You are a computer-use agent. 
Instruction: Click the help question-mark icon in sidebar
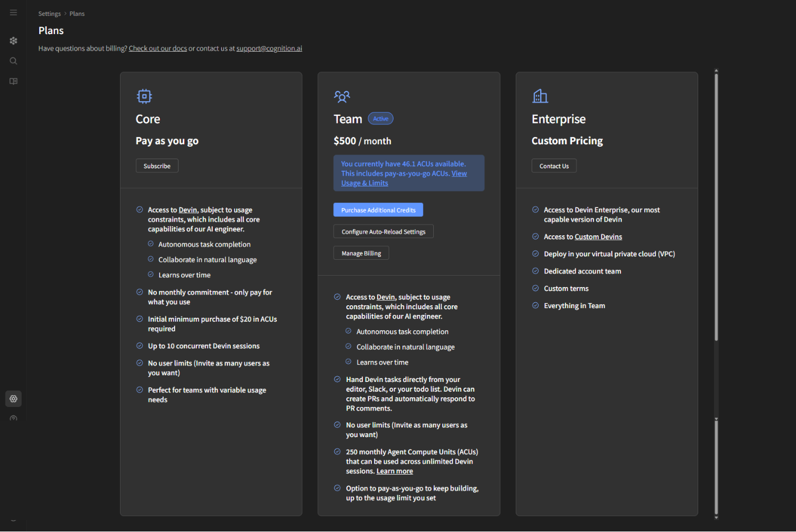(x=14, y=418)
